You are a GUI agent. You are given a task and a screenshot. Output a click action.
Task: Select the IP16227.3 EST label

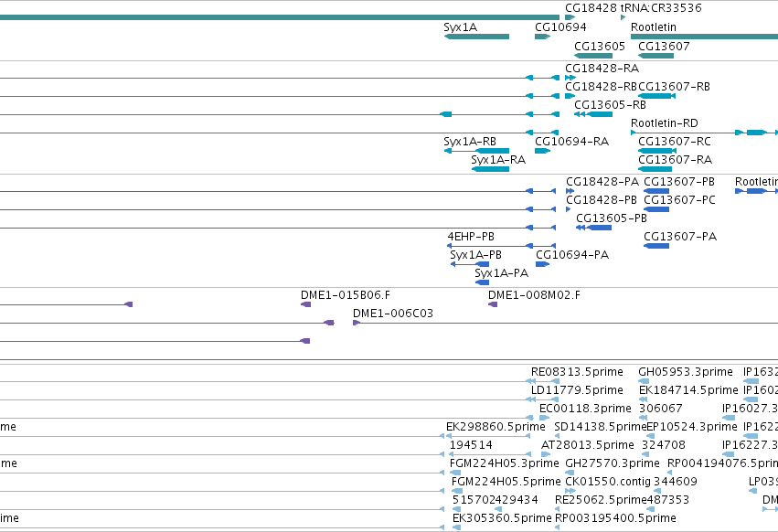[x=751, y=446]
